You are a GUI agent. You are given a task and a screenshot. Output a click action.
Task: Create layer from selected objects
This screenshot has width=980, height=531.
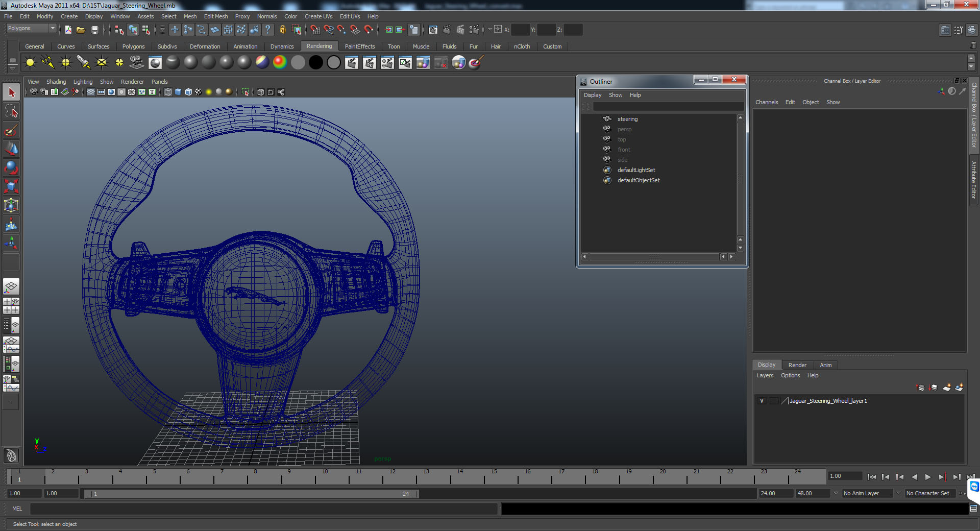(x=959, y=388)
